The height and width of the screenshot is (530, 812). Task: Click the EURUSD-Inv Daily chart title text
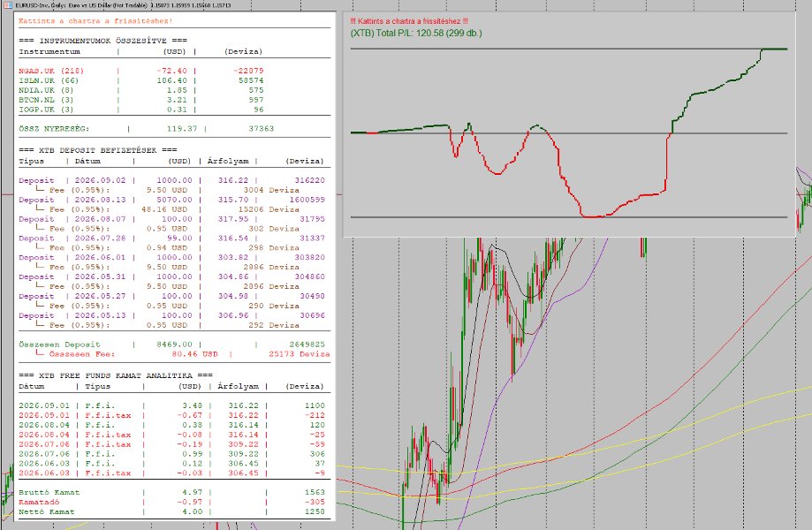coord(123,5)
